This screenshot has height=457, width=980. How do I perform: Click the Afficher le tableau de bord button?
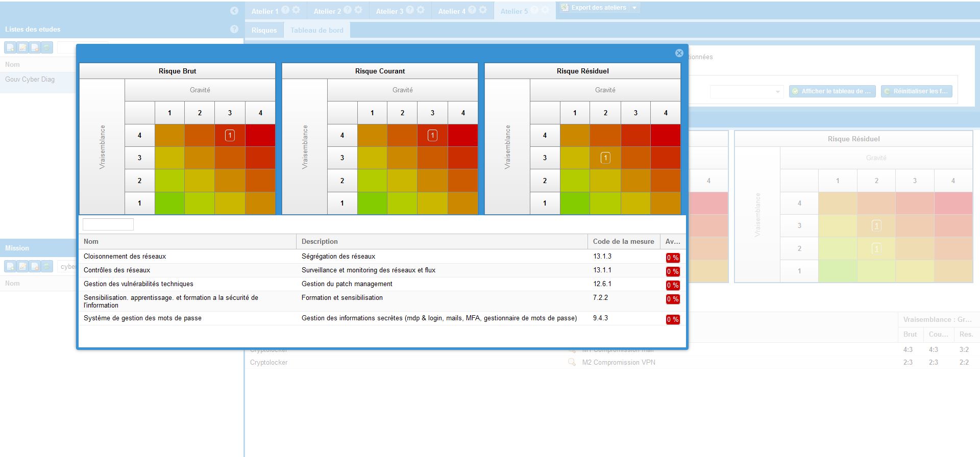[x=832, y=91]
